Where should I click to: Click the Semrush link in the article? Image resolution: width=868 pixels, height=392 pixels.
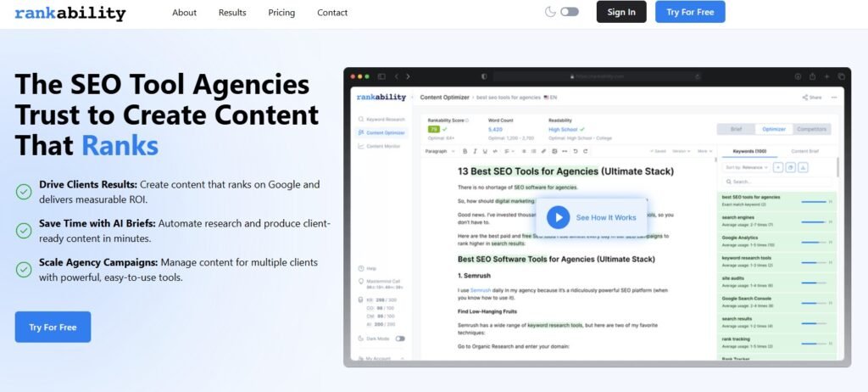(x=481, y=290)
